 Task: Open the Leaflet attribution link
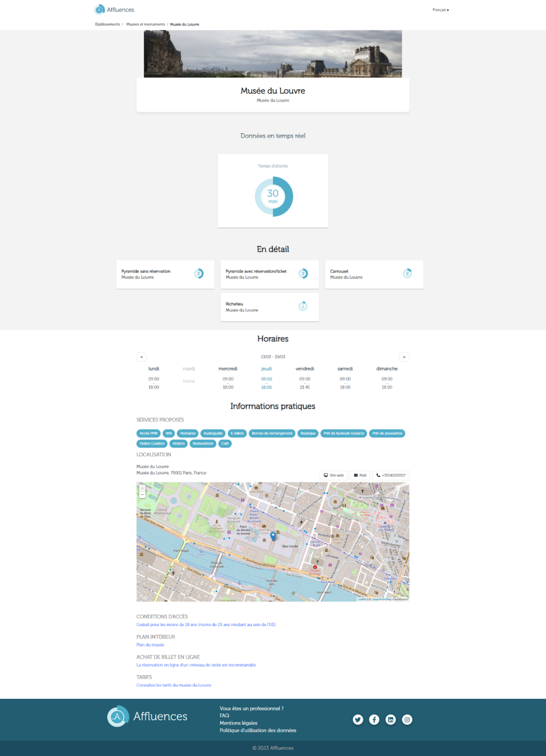[362, 599]
